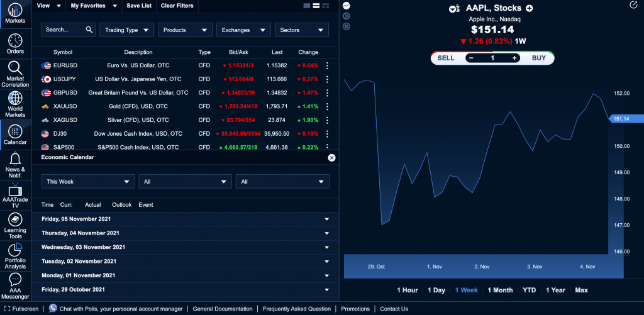Open the Exchanges filter dropdown
Image resolution: width=644 pixels, height=315 pixels.
(x=243, y=30)
